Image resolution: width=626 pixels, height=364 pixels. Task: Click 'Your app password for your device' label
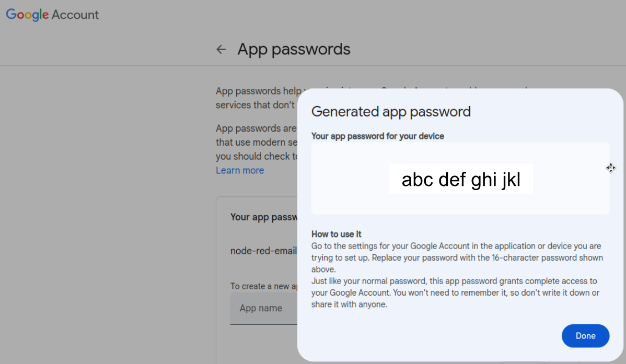coord(378,136)
